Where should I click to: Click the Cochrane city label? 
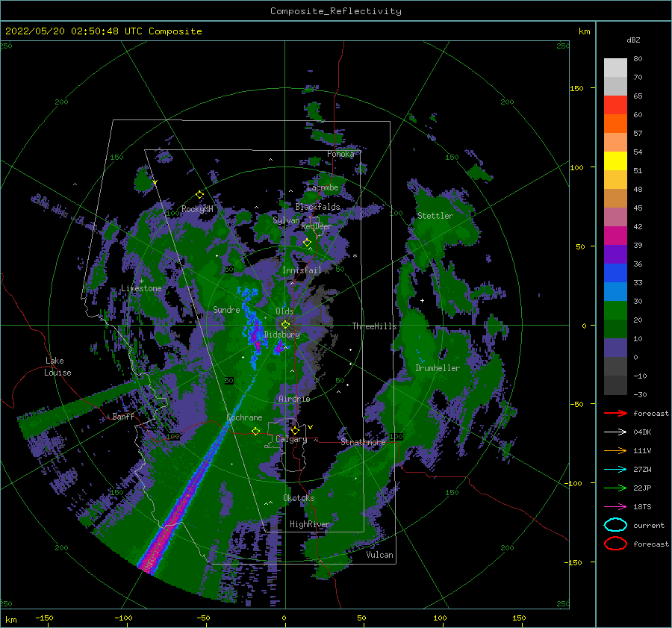pos(244,417)
